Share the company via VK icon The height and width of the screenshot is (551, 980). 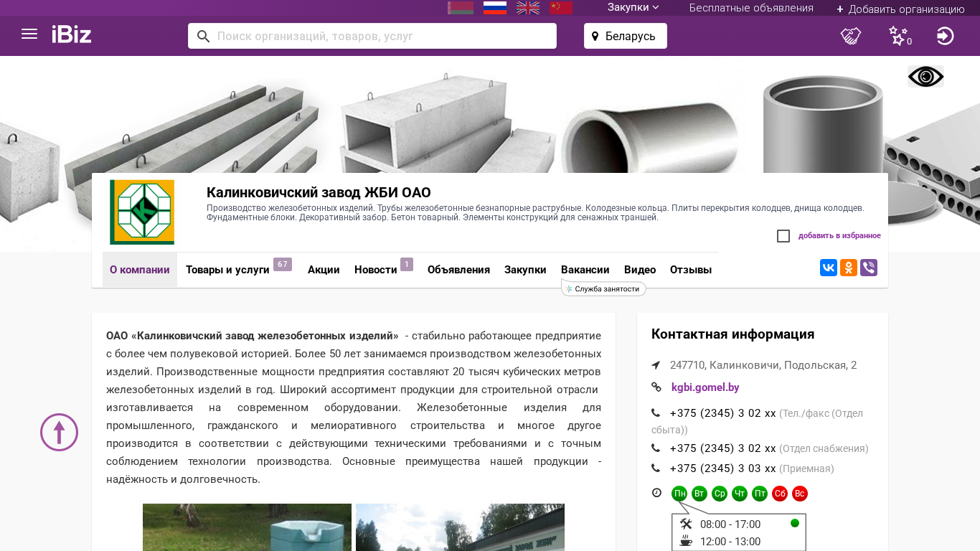(x=828, y=268)
